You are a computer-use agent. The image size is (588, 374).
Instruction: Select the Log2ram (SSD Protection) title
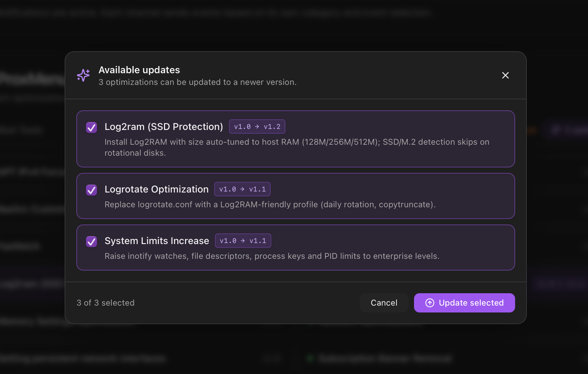click(x=164, y=127)
